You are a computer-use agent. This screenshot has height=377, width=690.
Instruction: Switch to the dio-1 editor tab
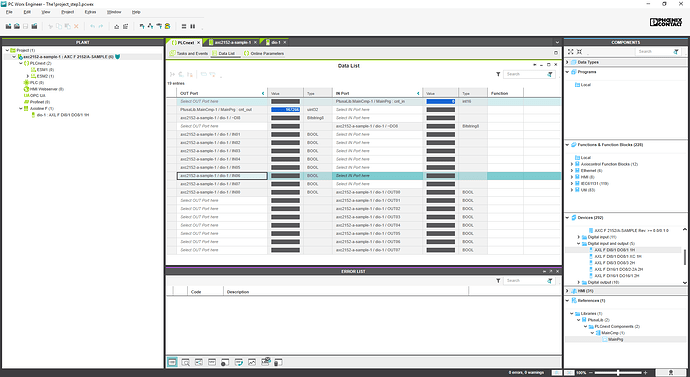pyautogui.click(x=275, y=42)
